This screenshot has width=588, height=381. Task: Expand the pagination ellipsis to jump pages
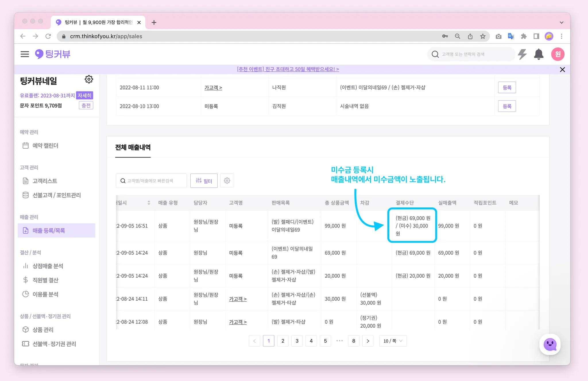[x=339, y=341]
